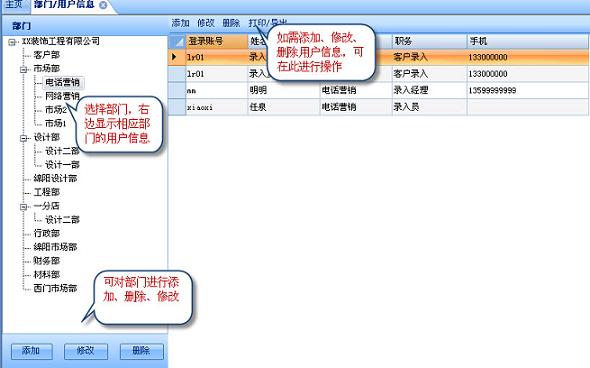Viewport: 590px width, 368px height.
Task: Select 西门市场部 department
Action: pos(55,288)
